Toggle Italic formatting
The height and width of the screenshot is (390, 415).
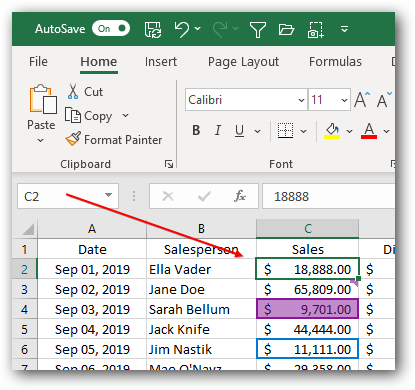click(x=218, y=130)
